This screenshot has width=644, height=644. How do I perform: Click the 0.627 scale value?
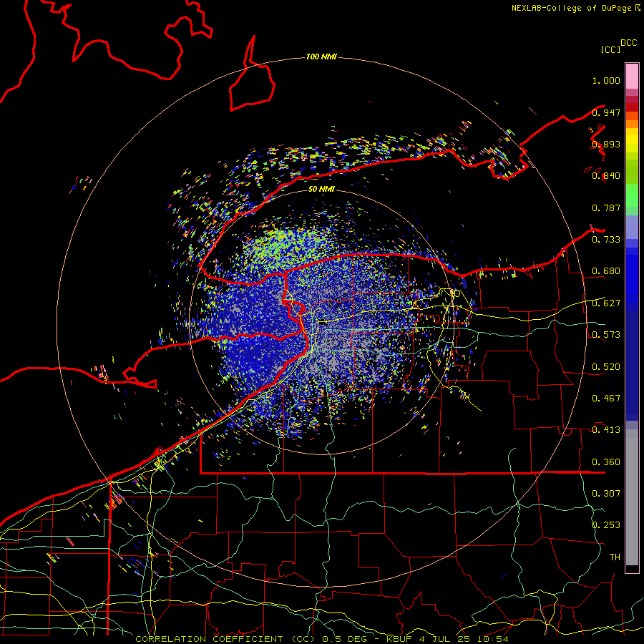(606, 303)
